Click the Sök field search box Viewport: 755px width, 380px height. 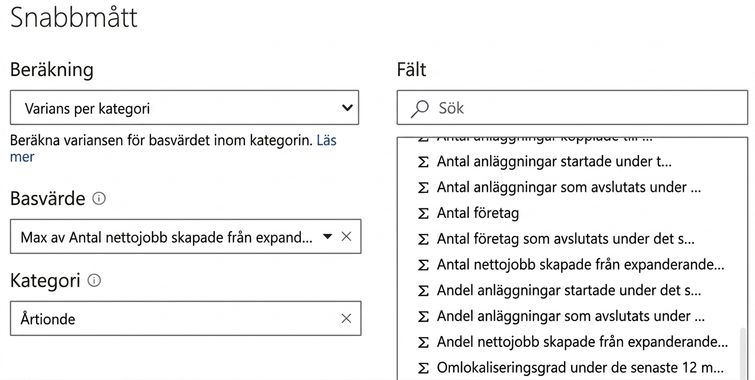click(x=572, y=107)
